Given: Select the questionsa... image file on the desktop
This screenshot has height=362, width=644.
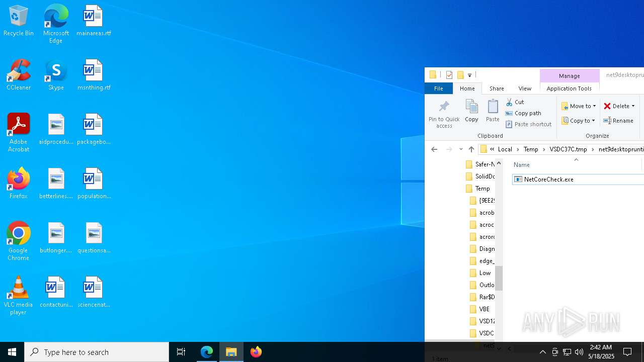Looking at the screenshot, I should (94, 238).
